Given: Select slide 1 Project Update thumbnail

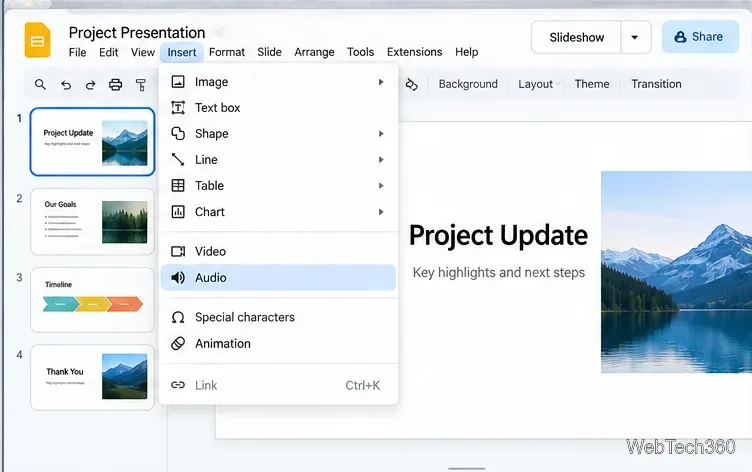Looking at the screenshot, I should (92, 142).
